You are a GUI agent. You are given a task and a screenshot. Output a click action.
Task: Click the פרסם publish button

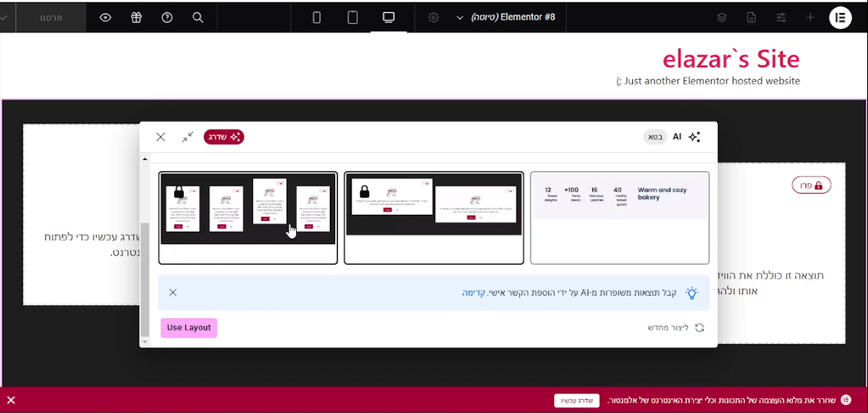pyautogui.click(x=51, y=18)
